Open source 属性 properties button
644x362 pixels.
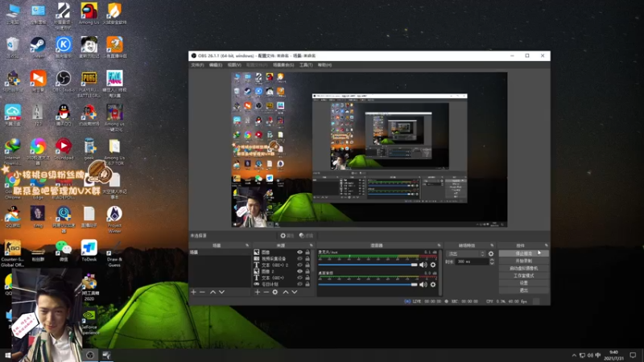click(x=287, y=236)
